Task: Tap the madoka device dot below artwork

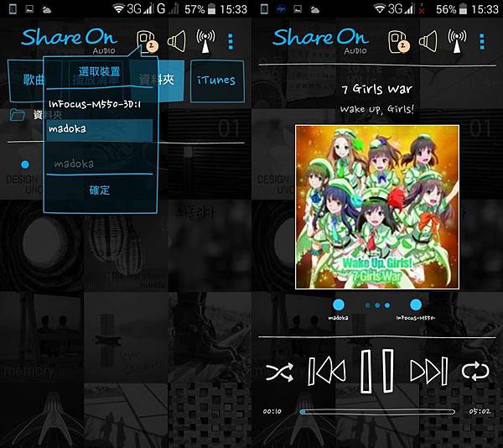Action: tap(339, 305)
